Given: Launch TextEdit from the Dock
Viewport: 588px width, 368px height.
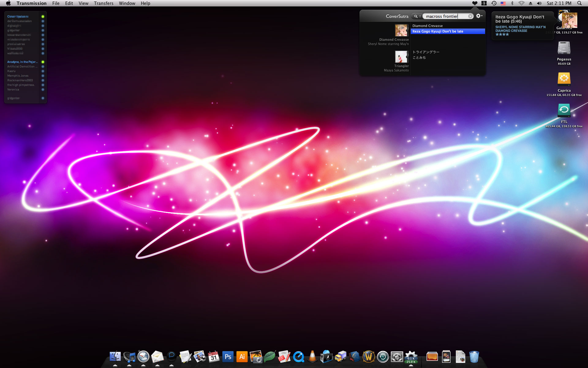Looking at the screenshot, I should [186, 357].
